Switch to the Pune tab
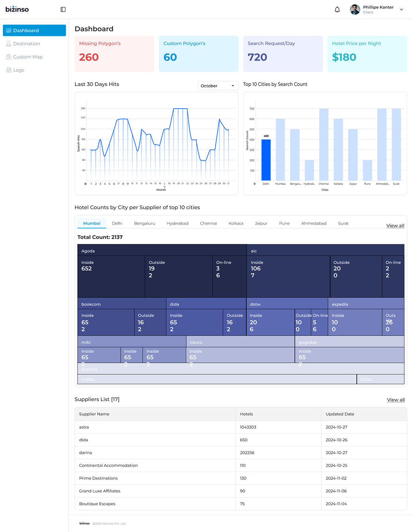Viewport: 413px width, 532px height. 284,223
